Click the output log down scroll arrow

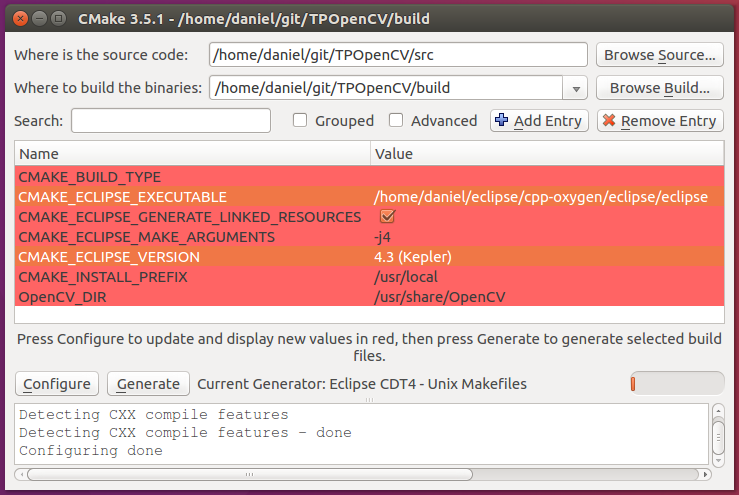coord(718,461)
